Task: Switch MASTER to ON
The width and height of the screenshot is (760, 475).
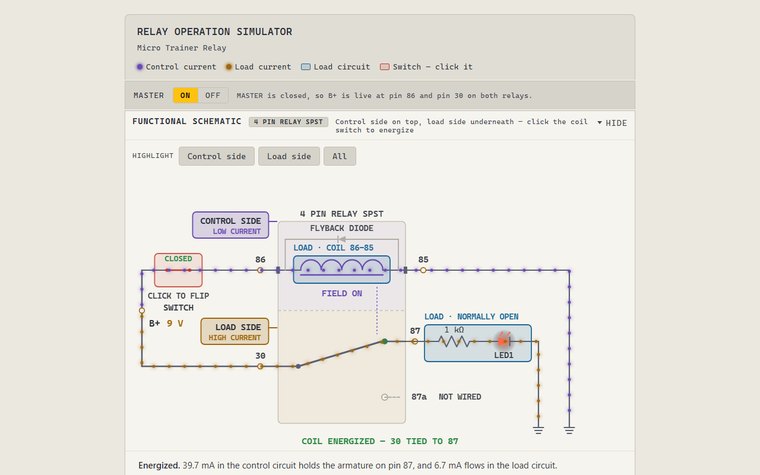Action: 185,95
